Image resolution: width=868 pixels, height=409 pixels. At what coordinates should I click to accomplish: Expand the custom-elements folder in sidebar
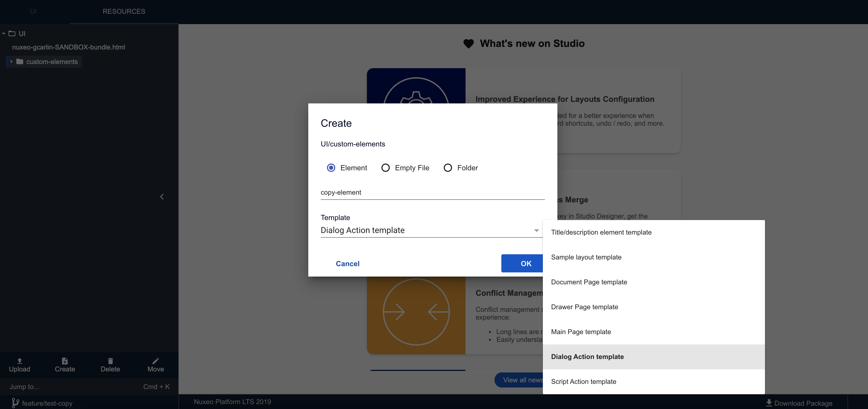[x=11, y=61]
